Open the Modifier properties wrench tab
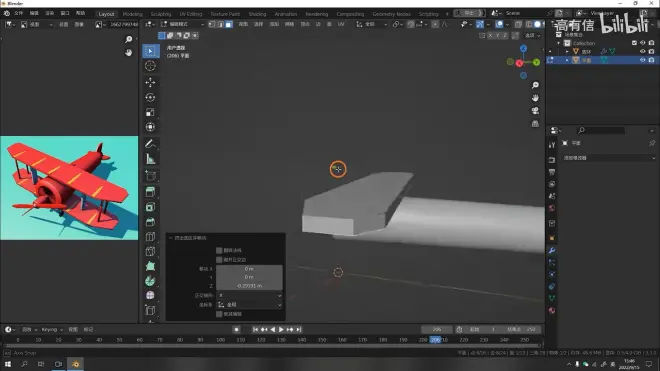The image size is (660, 371). pos(552,251)
